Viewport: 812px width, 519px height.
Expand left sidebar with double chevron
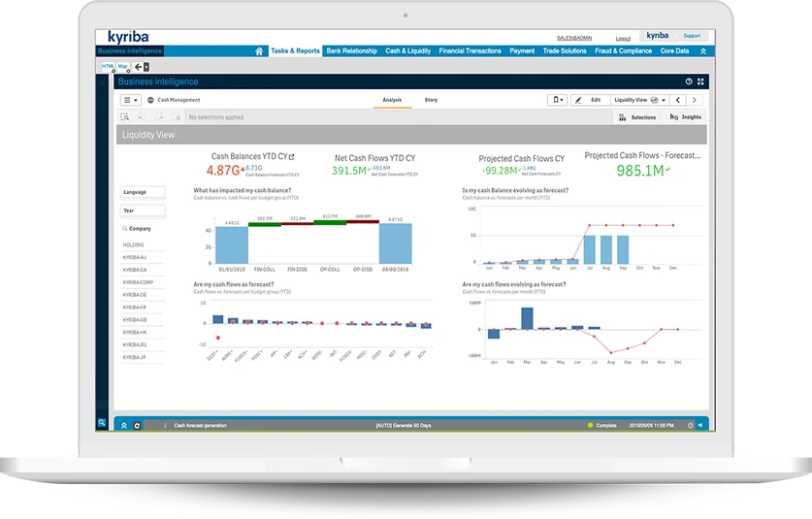click(x=102, y=81)
